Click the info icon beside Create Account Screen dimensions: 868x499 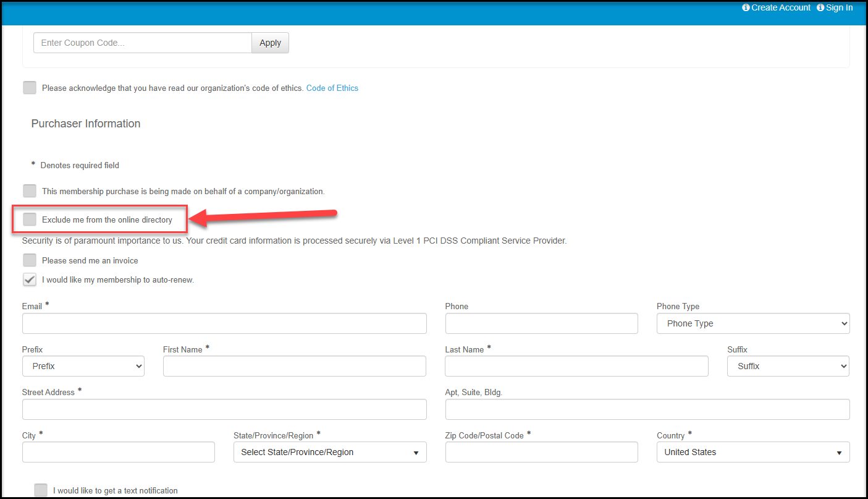[746, 7]
